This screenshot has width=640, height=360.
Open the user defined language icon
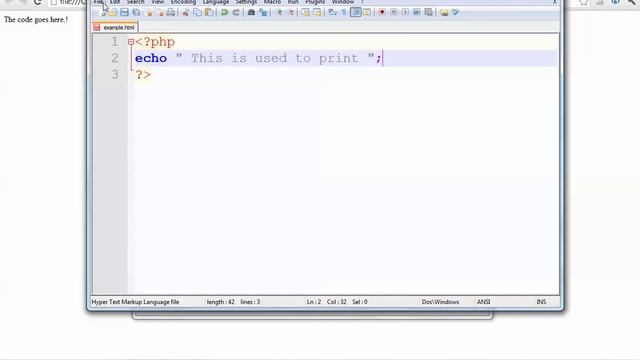coord(367,13)
